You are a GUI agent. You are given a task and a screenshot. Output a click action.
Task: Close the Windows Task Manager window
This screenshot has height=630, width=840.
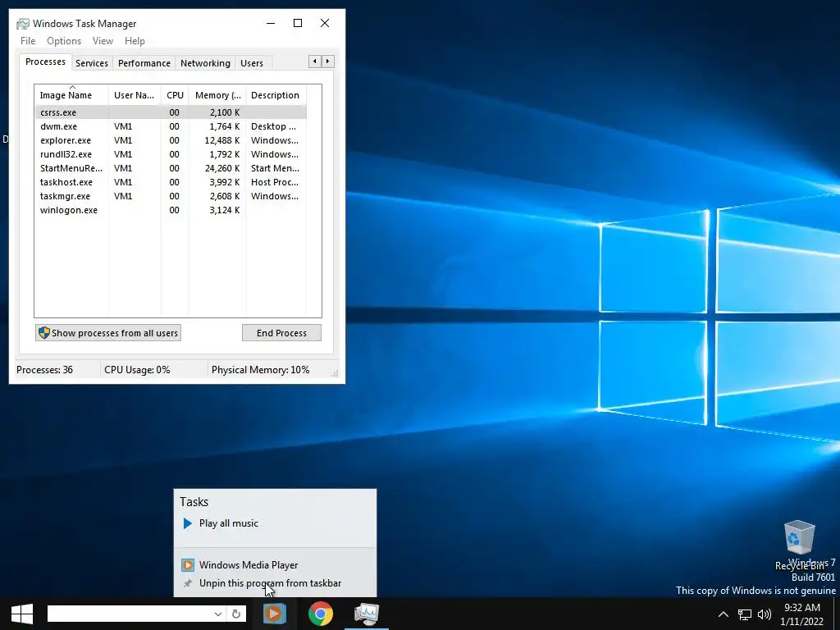[325, 23]
